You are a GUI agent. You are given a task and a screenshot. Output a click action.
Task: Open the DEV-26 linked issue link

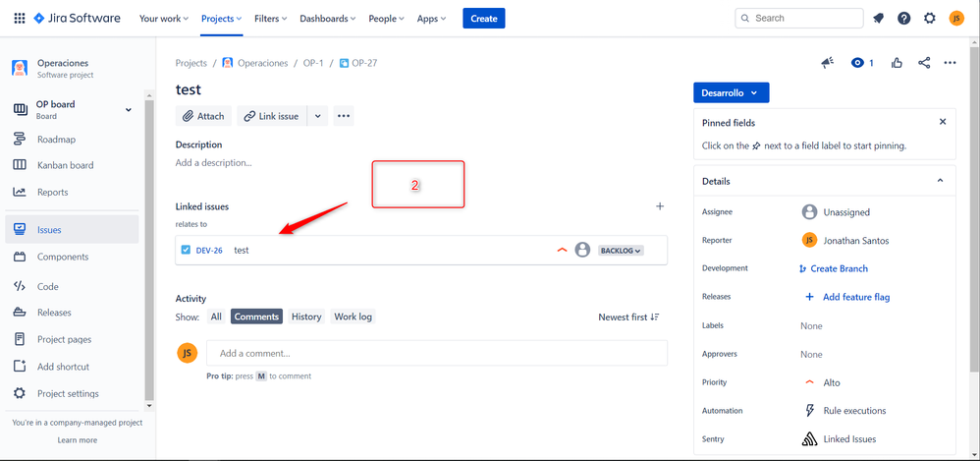click(209, 251)
